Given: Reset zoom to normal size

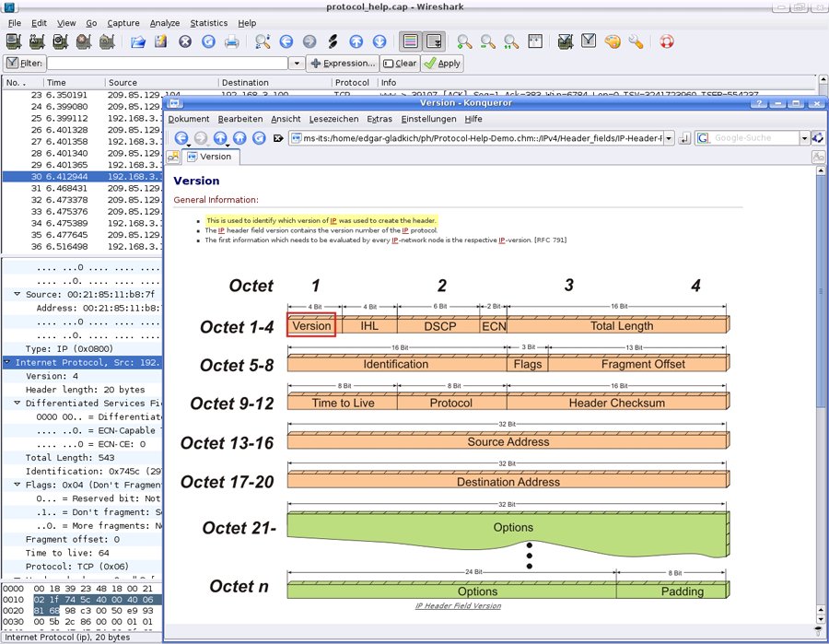Looking at the screenshot, I should click(510, 41).
